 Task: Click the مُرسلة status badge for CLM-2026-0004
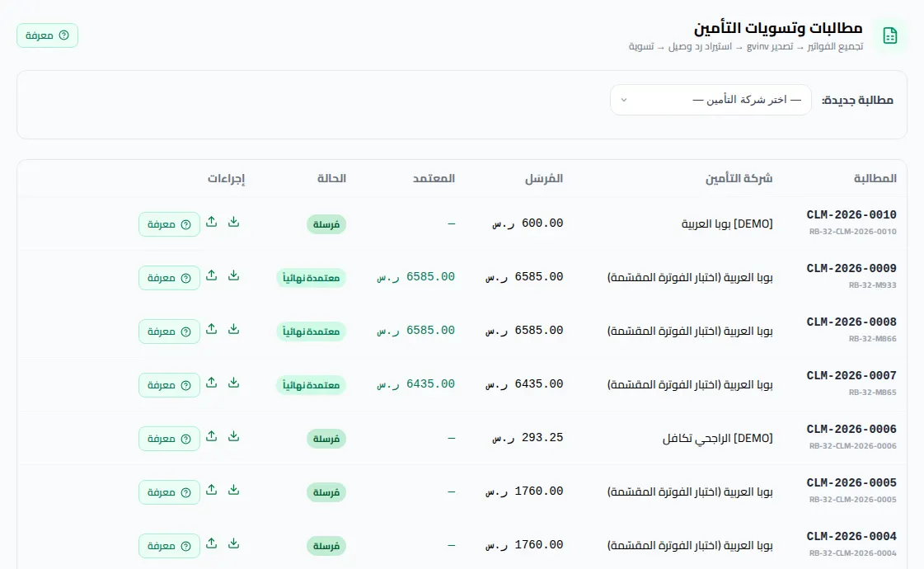pyautogui.click(x=326, y=546)
